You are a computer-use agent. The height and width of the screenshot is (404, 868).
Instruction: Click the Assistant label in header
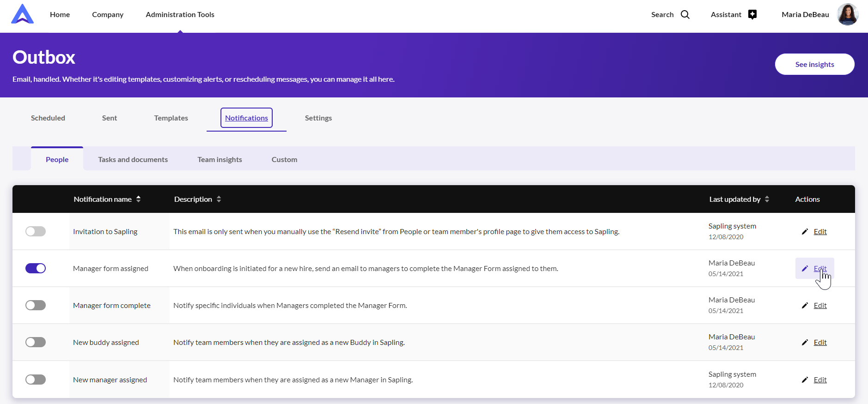coord(726,15)
